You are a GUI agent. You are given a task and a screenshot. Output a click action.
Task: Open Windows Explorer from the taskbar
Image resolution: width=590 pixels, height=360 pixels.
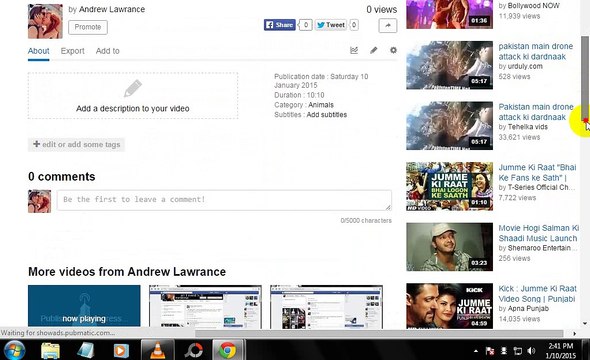click(50, 351)
